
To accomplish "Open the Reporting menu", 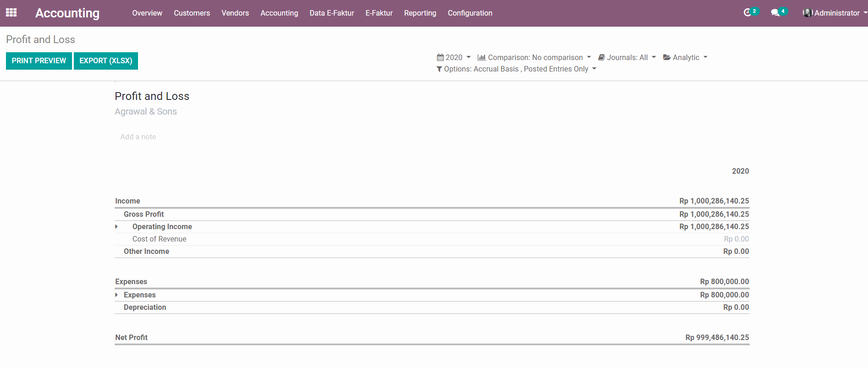I will click(420, 13).
